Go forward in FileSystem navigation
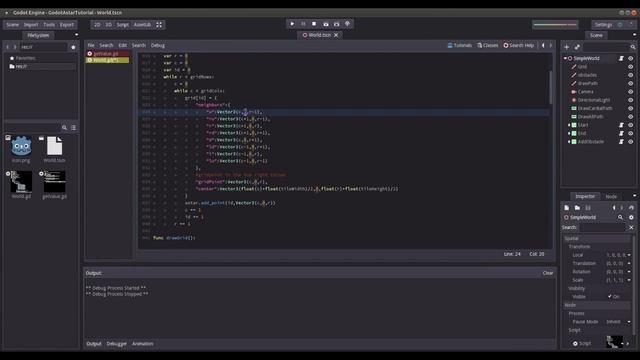This screenshot has width=640, height=360. 15,47
